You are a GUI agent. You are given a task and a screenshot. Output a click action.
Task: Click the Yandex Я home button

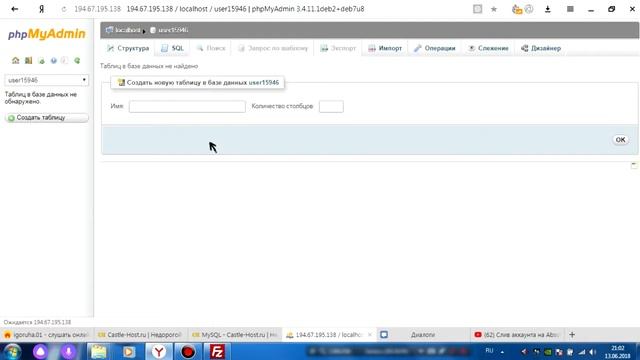(41, 9)
